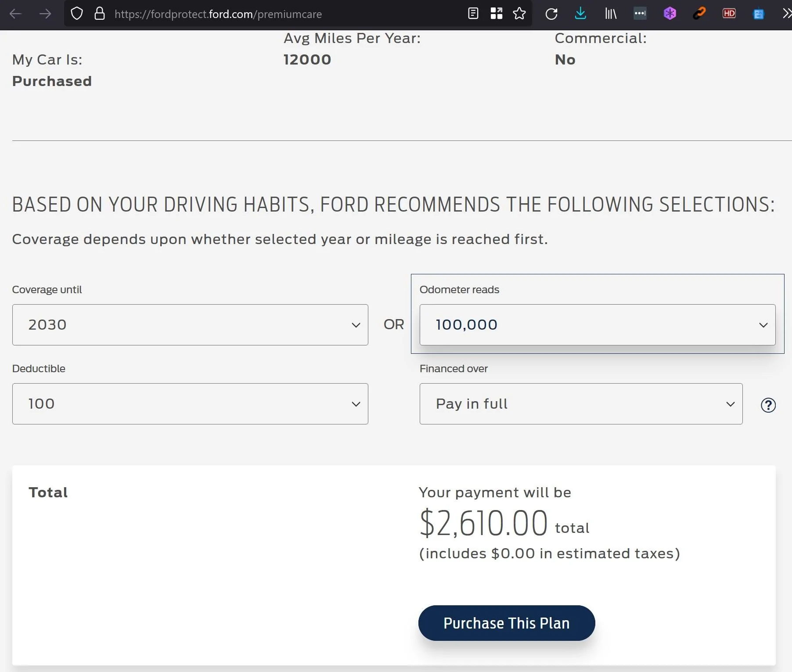The image size is (792, 672).
Task: Click the URL address bar text
Action: click(x=218, y=14)
